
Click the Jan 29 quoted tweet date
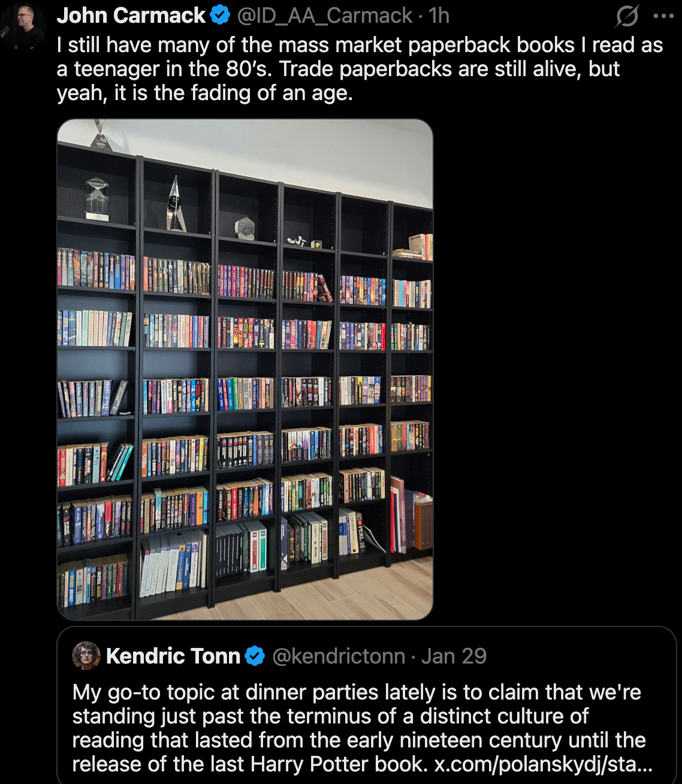454,656
